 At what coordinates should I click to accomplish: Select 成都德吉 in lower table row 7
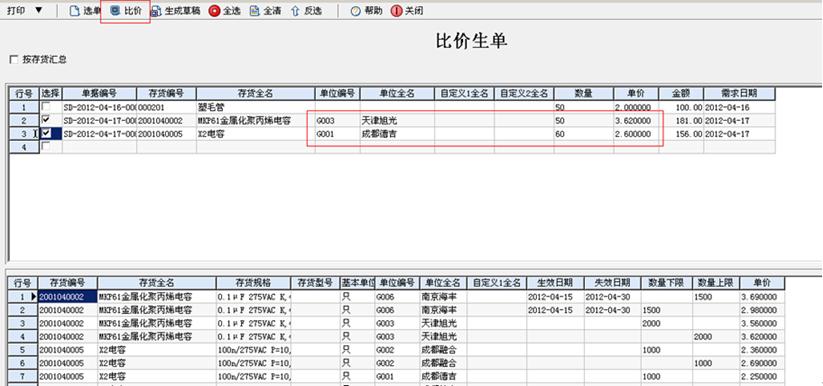tap(443, 376)
